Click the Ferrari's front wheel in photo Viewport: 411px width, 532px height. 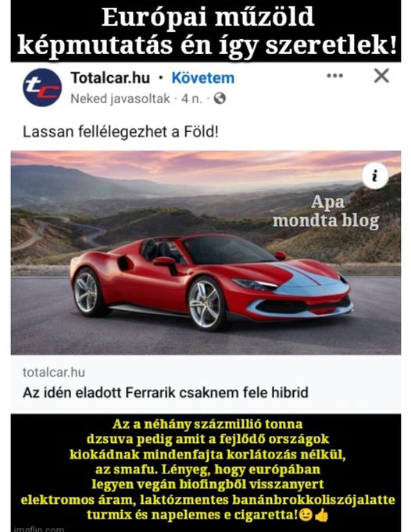[x=205, y=304]
